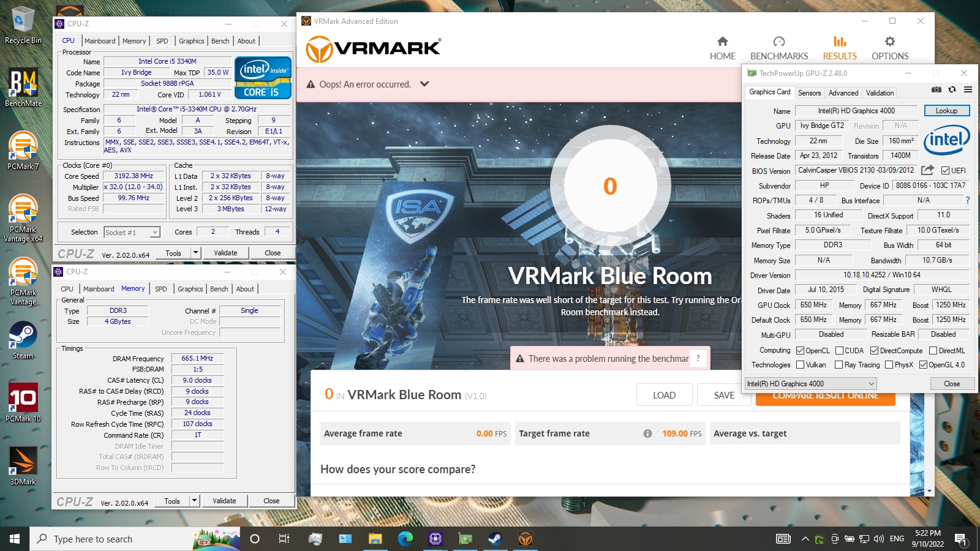Image resolution: width=980 pixels, height=551 pixels.
Task: Open the BenchMate desktop icon
Action: pos(23,87)
